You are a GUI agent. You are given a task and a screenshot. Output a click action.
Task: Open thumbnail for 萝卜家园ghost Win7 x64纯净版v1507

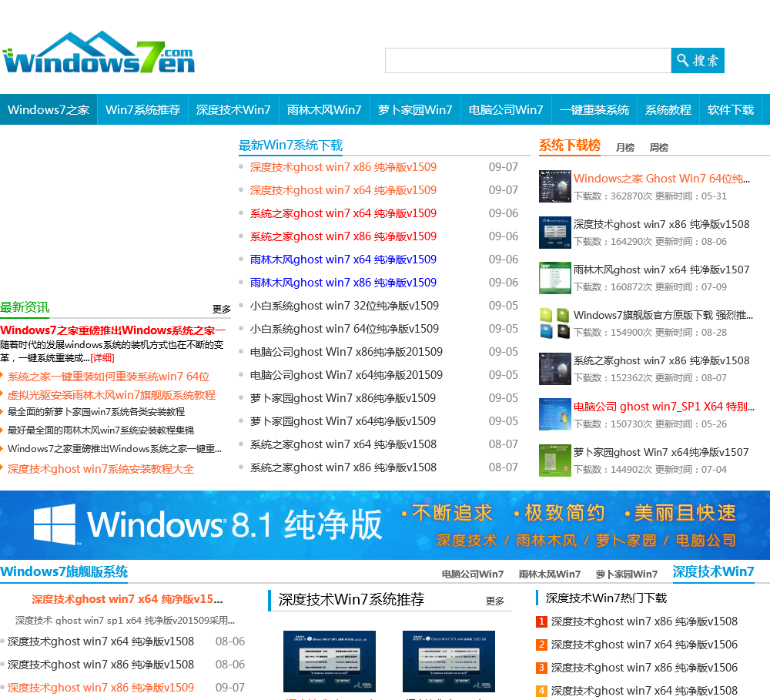pyautogui.click(x=555, y=461)
